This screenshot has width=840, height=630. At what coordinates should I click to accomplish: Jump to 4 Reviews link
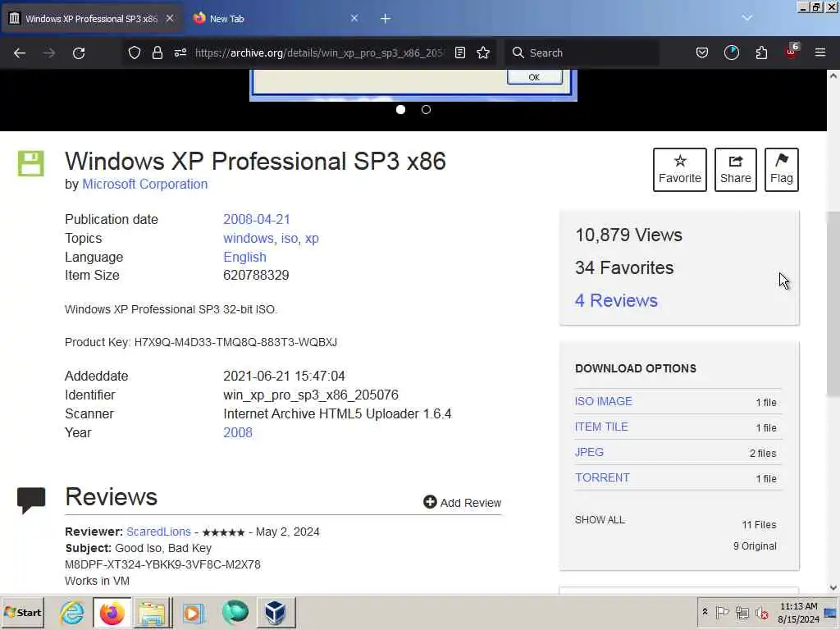pyautogui.click(x=616, y=300)
